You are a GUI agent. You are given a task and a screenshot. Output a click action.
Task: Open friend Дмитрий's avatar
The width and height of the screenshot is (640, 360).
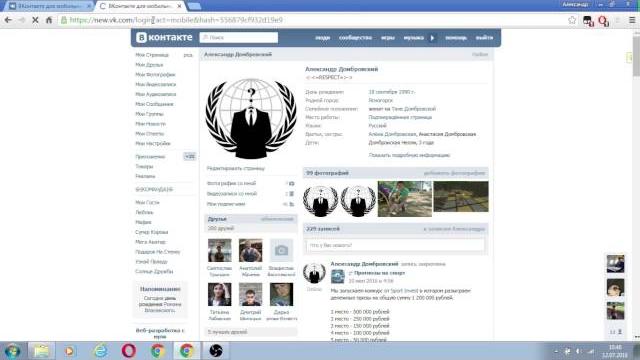click(x=251, y=294)
